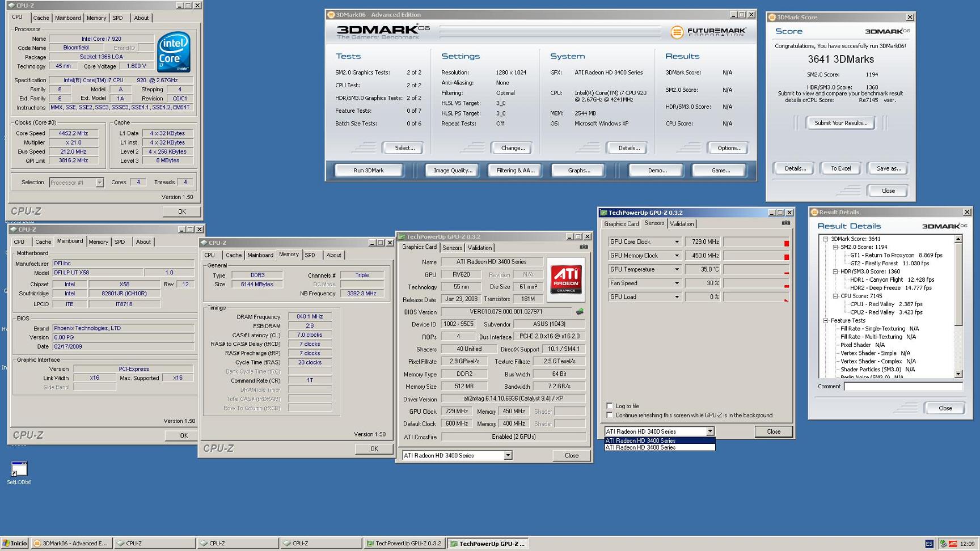
Task: Export score with To Excel button
Action: (840, 168)
